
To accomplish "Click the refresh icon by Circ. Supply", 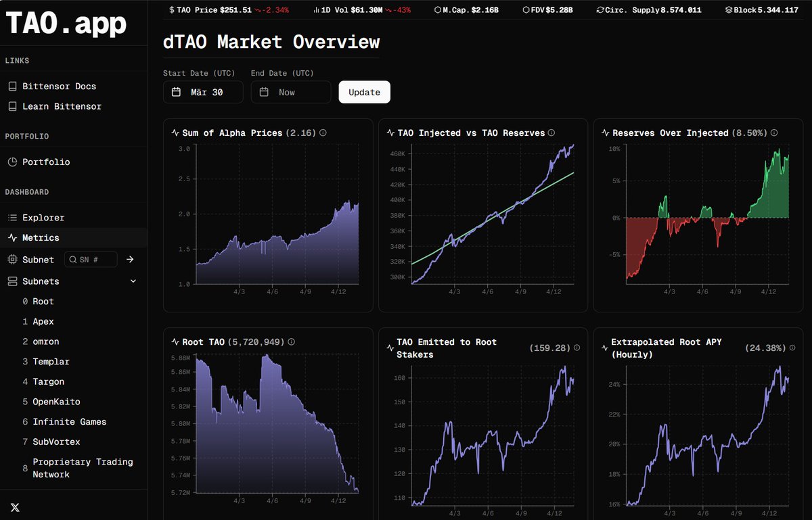I will point(600,10).
